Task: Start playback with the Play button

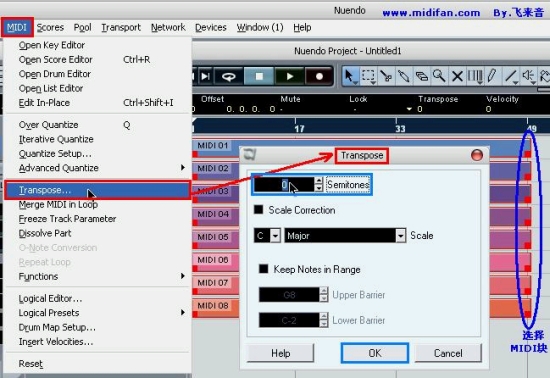Action: pyautogui.click(x=289, y=76)
